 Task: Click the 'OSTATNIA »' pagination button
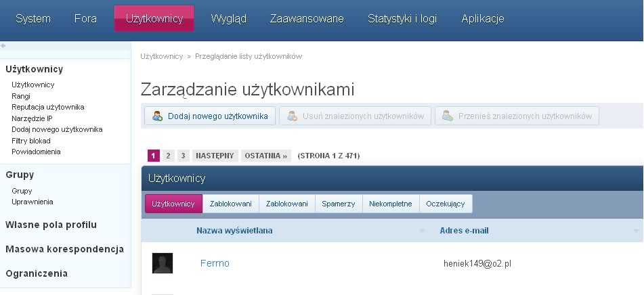click(266, 156)
